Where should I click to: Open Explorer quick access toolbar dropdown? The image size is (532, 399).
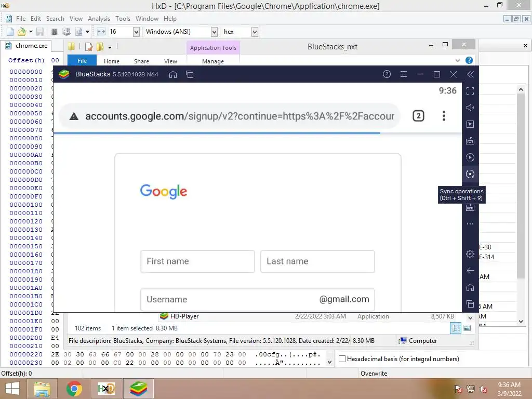click(x=110, y=47)
